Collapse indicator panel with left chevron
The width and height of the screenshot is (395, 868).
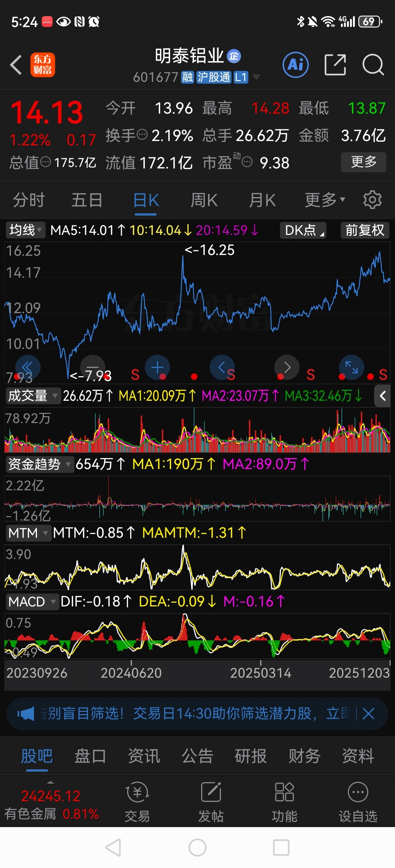click(x=383, y=396)
